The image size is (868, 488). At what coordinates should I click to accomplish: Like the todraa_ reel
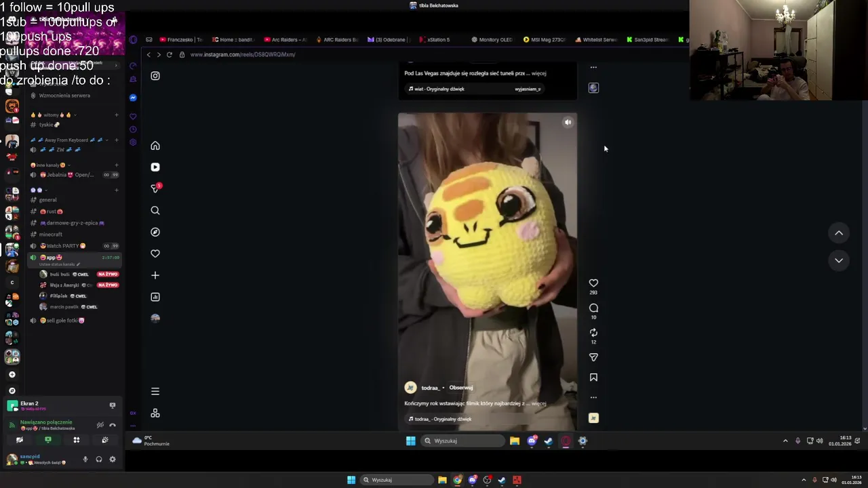[x=593, y=283]
